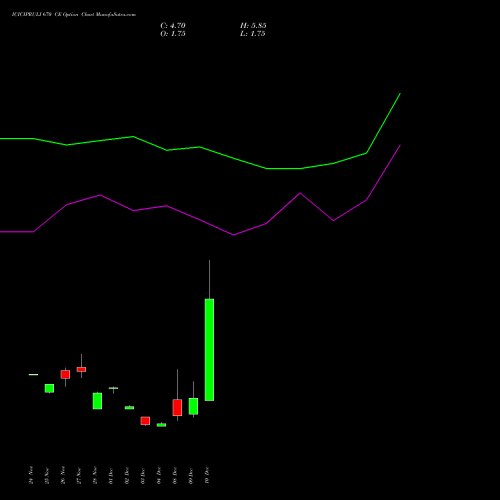Click the 04 Dec date label
The image size is (500, 500).
coord(159,476)
